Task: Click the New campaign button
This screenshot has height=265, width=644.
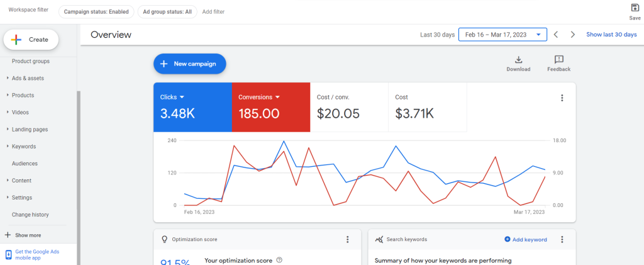Action: click(189, 64)
